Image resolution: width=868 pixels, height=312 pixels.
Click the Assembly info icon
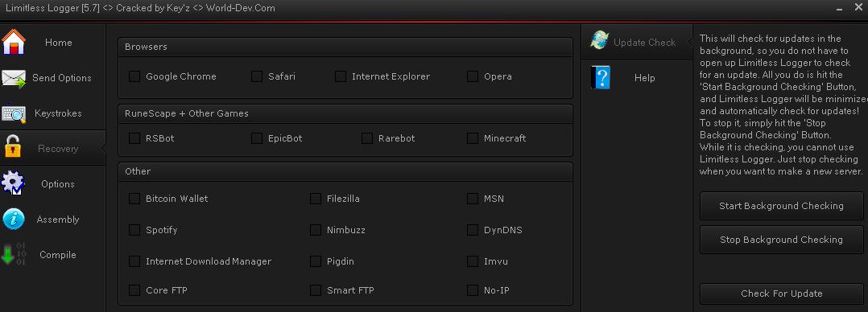point(13,219)
